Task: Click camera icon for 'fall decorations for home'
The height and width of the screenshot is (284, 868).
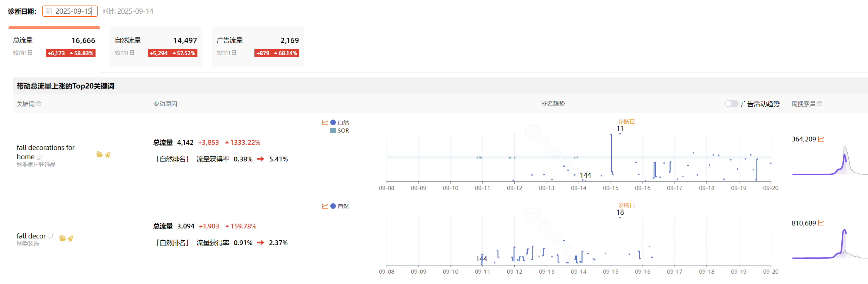Action: [99, 154]
